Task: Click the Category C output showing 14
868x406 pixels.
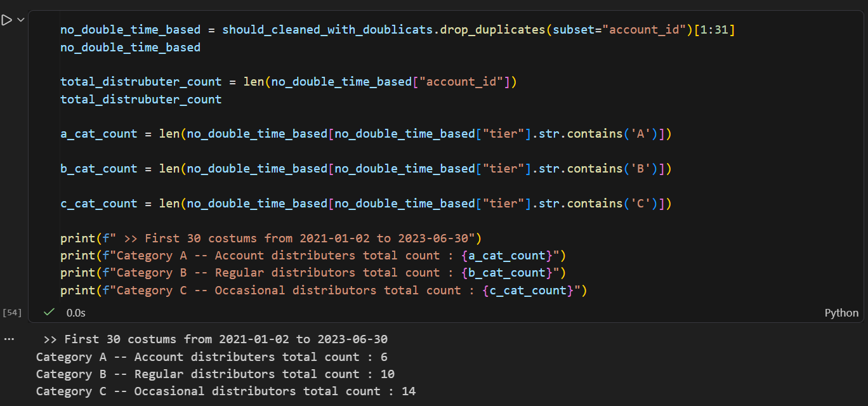Action: (226, 391)
